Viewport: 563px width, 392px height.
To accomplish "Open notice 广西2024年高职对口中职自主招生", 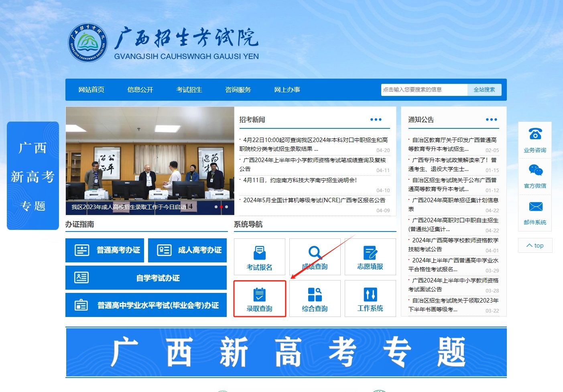I will 453,225.
